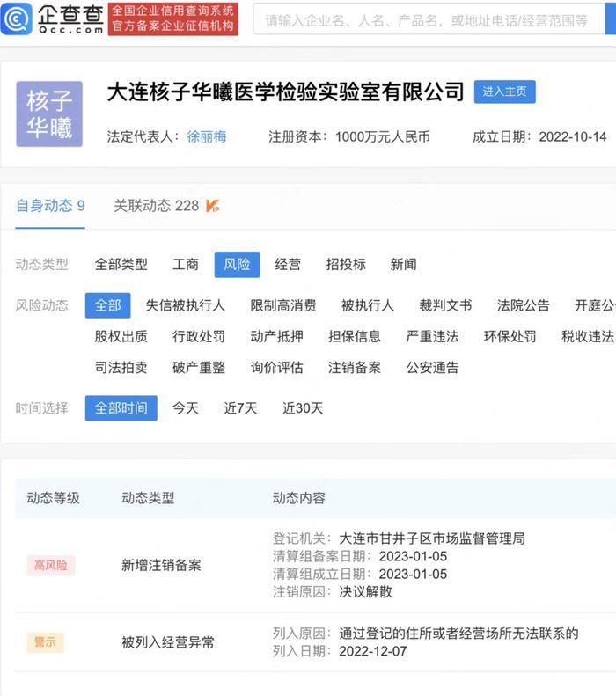Click the VIP badge icon beside 关联动态
Image resolution: width=616 pixels, height=696 pixels.
click(x=213, y=206)
